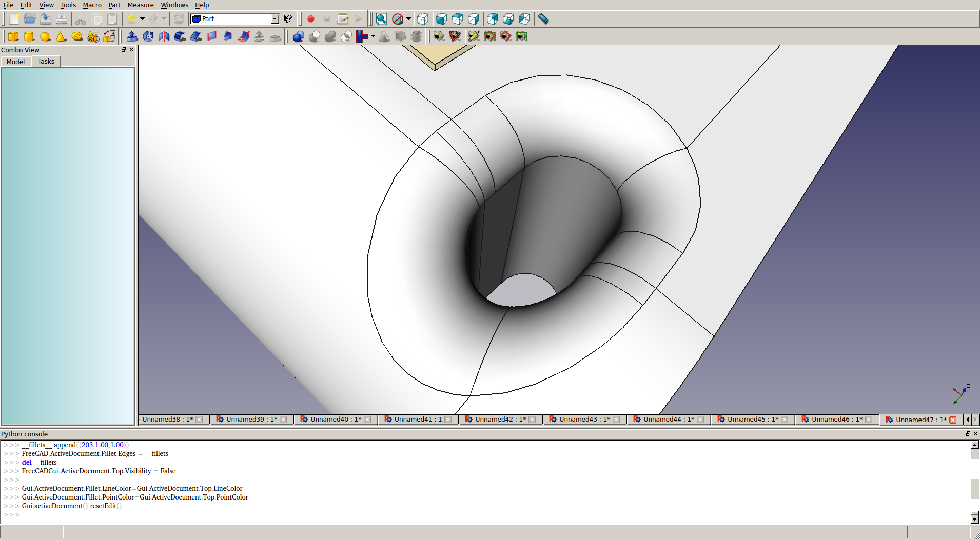The image size is (980, 539).
Task: Toggle floating mode of Combo View panel
Action: pos(124,50)
